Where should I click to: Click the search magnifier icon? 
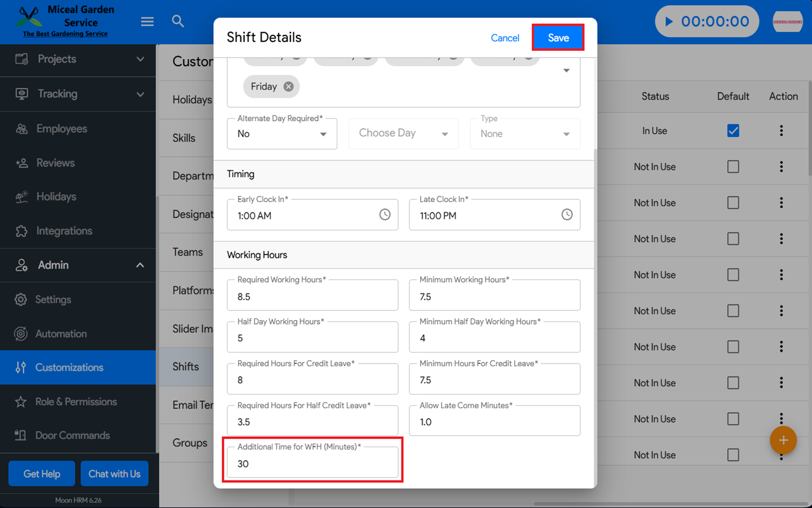(x=178, y=21)
